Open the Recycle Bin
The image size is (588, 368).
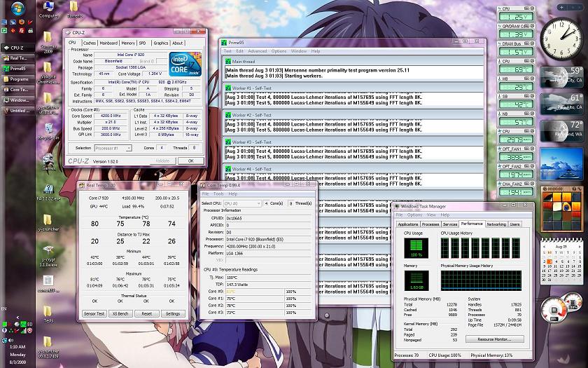pos(48,132)
